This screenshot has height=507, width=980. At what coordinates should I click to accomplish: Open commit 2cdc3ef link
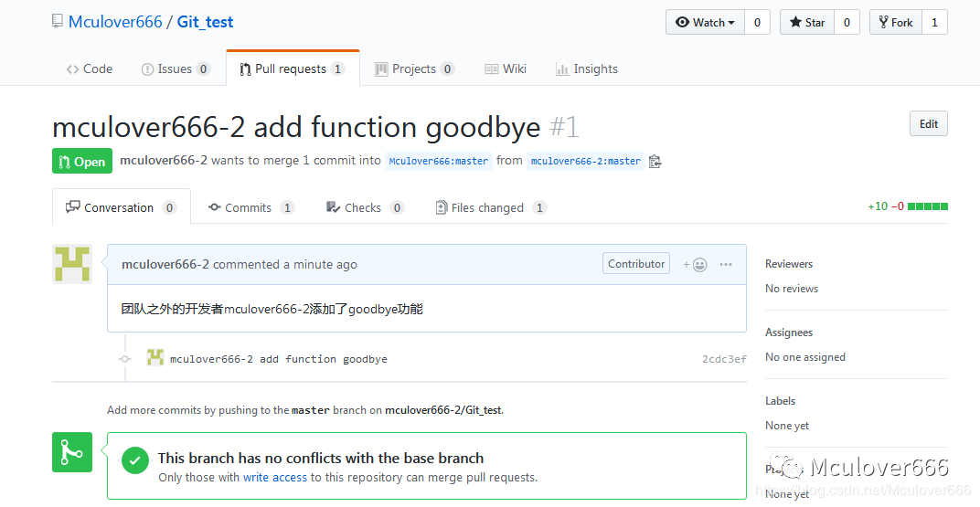(x=724, y=359)
